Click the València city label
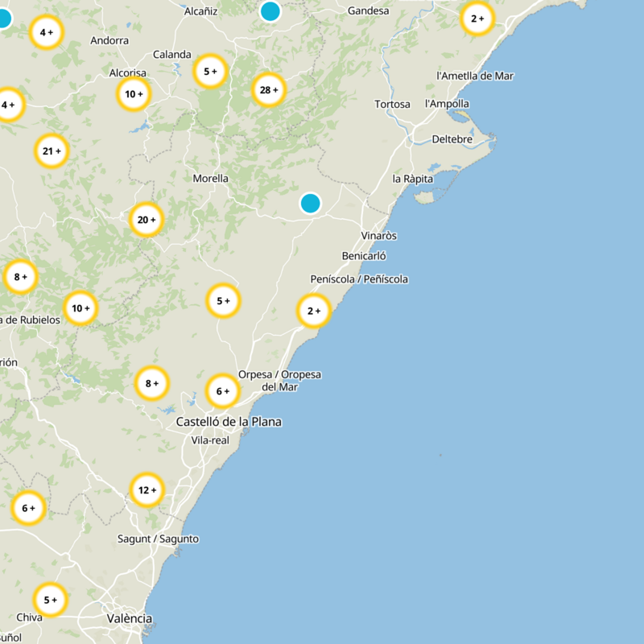This screenshot has width=644, height=644. [x=130, y=618]
